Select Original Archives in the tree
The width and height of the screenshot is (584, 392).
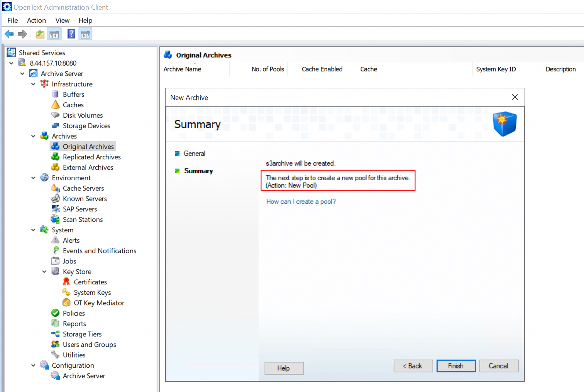88,147
